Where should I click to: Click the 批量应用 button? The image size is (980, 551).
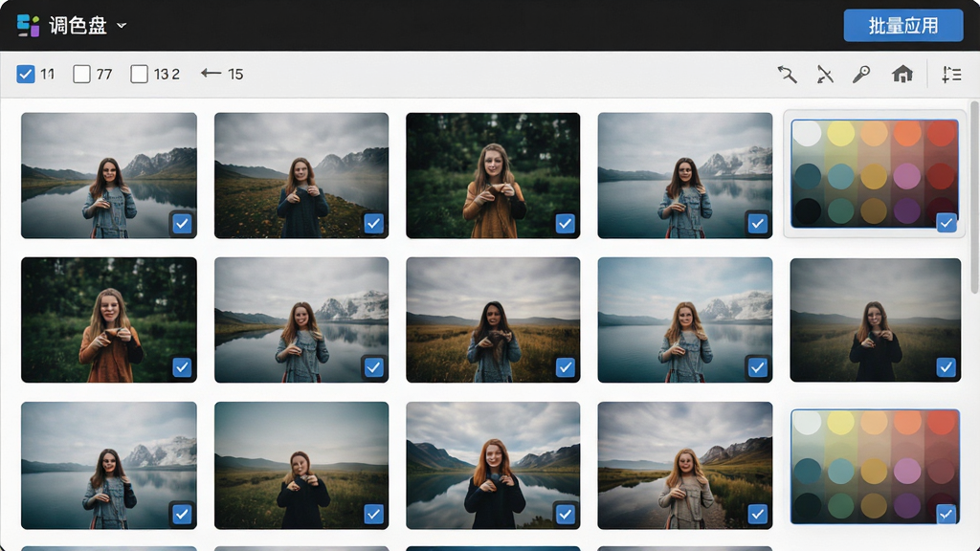click(x=903, y=26)
